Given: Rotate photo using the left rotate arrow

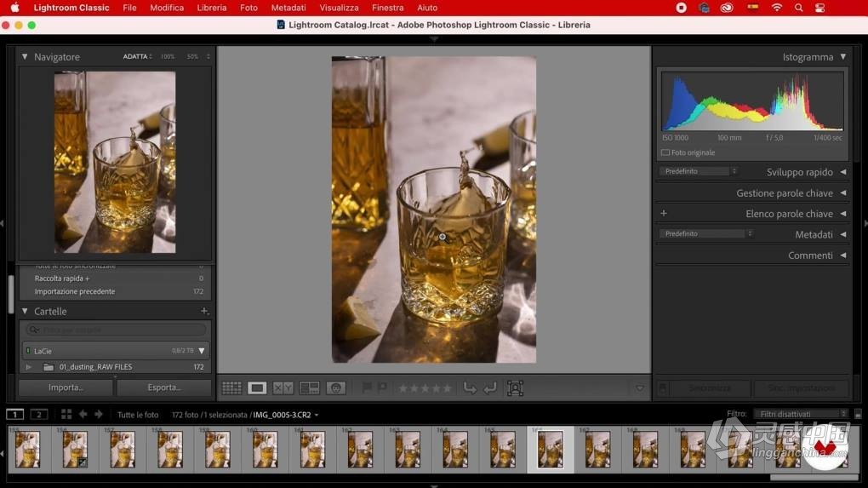Looking at the screenshot, I should click(470, 388).
